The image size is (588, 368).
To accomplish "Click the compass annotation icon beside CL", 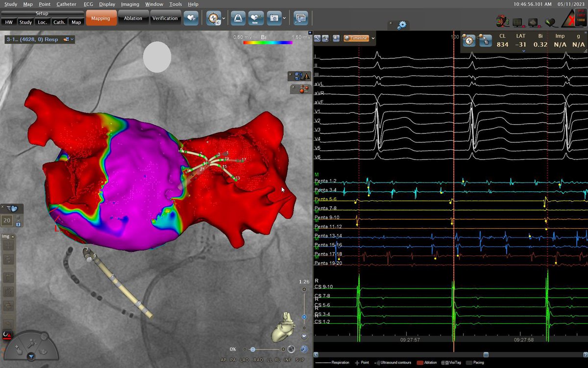I will click(469, 41).
